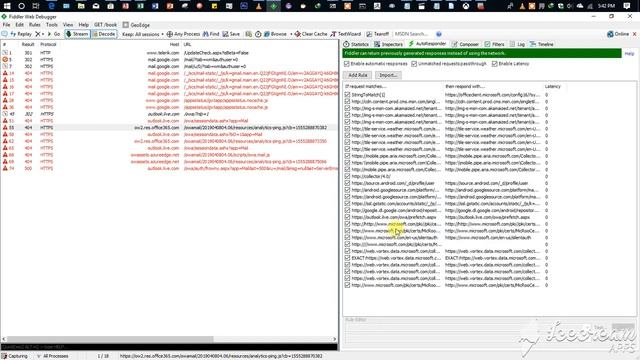Screen dimensions: 640x360
Task: Open the Help menu
Action: (x=84, y=25)
